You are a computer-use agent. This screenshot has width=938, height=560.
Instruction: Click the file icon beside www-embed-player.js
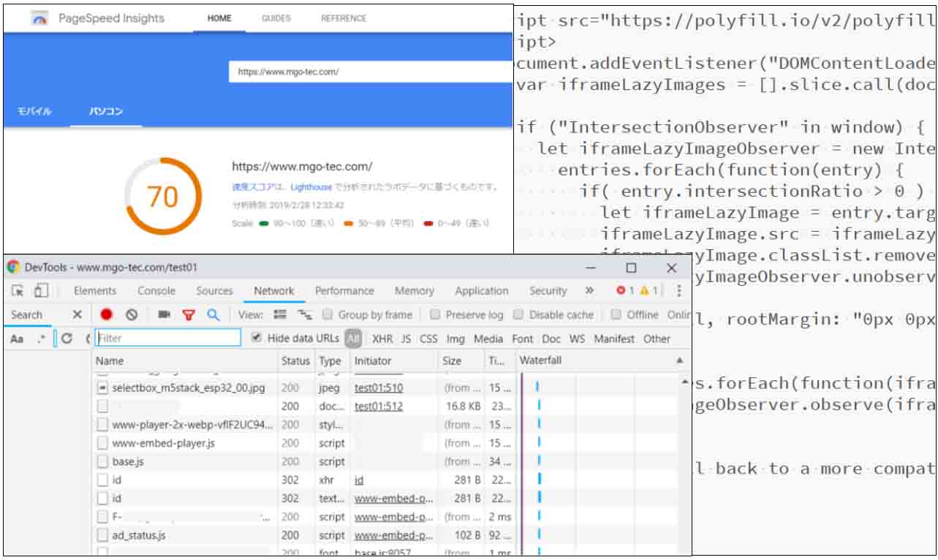pos(103,443)
